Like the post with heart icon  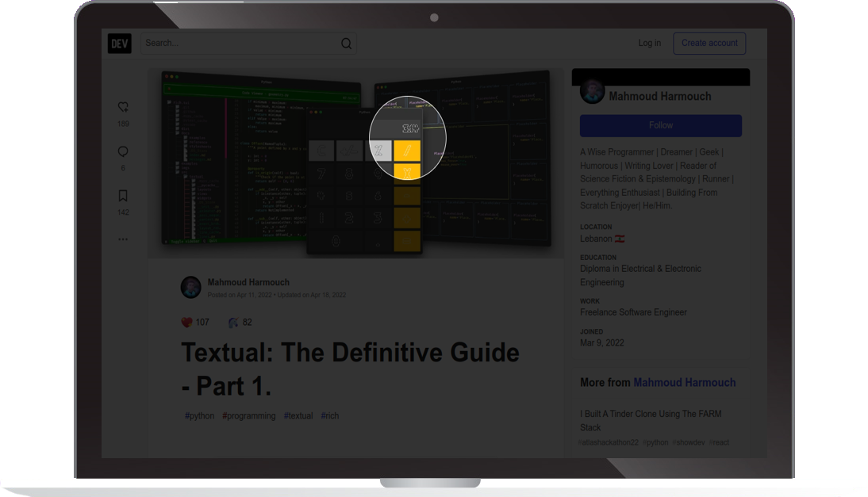123,107
